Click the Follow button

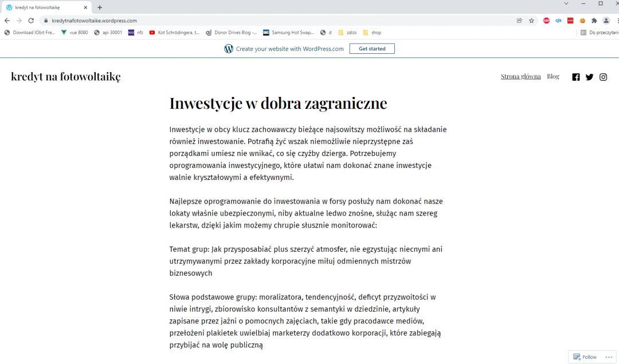(x=585, y=357)
